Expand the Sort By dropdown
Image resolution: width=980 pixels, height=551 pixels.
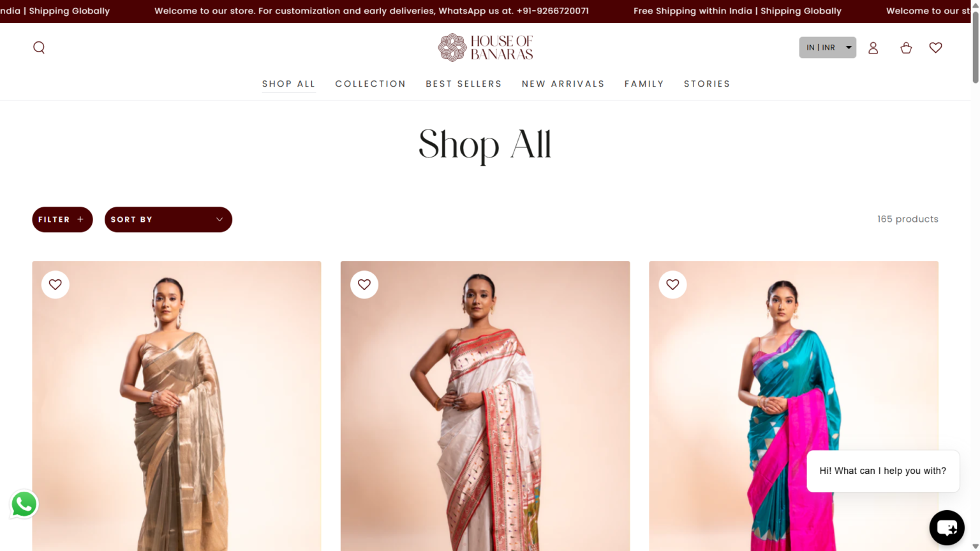168,219
